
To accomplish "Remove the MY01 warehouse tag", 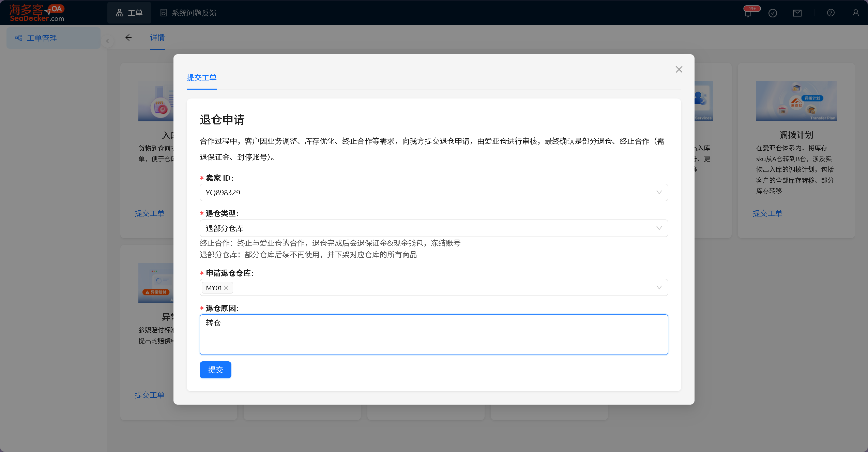I will coord(226,288).
